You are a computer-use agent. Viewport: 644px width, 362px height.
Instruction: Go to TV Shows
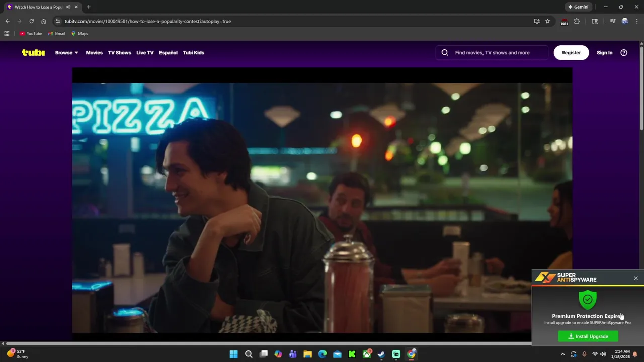[119, 52]
